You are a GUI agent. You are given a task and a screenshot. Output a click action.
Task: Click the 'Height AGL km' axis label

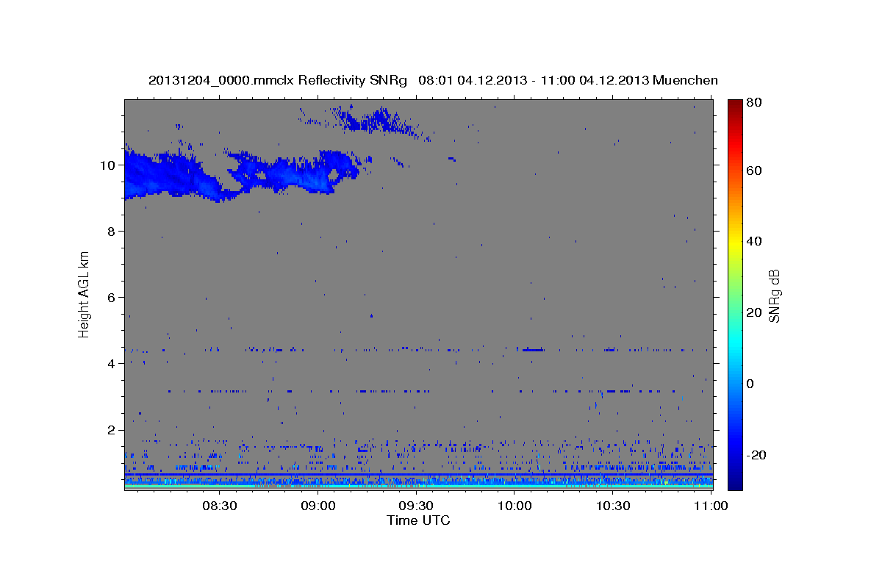(84, 295)
